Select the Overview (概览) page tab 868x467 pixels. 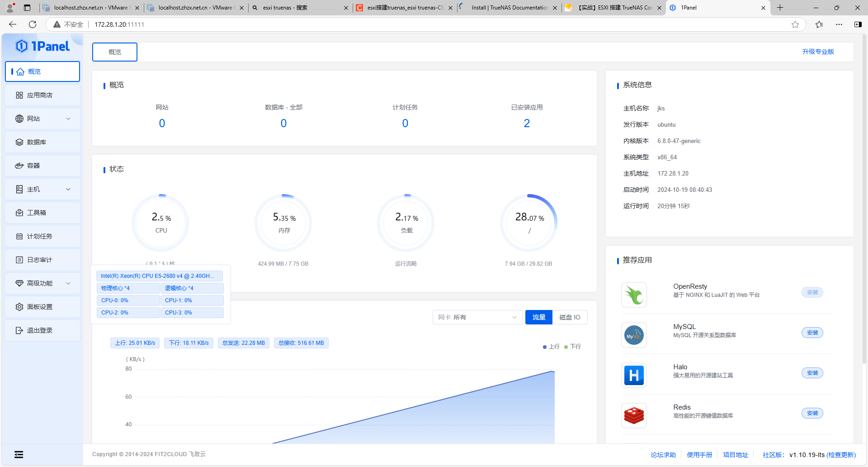tap(115, 52)
